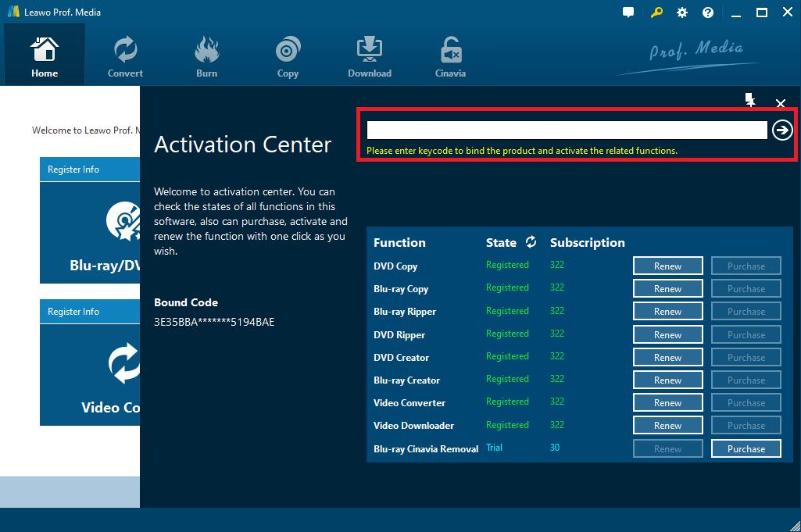Screen dimensions: 801x532
Task: Click the Video Converter module tile
Action: 90,375
